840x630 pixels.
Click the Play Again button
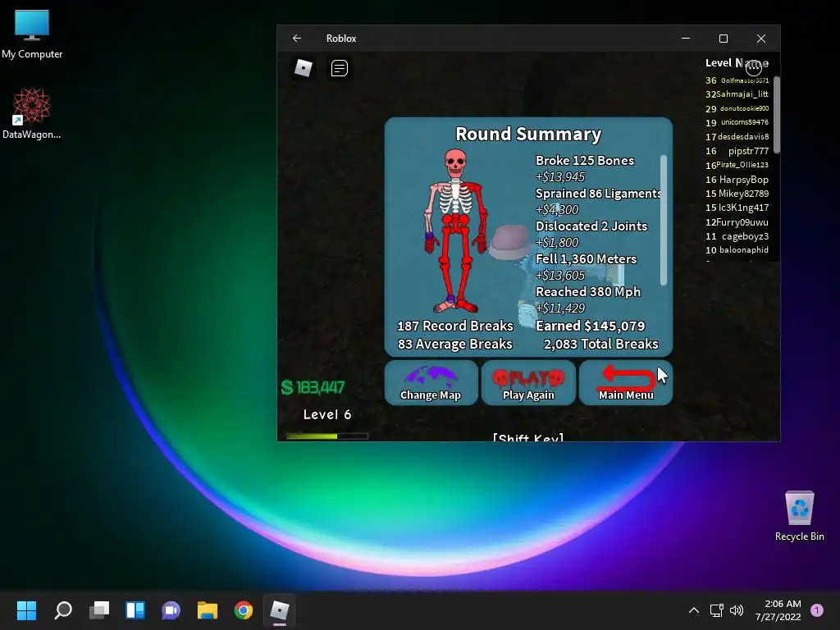528,382
